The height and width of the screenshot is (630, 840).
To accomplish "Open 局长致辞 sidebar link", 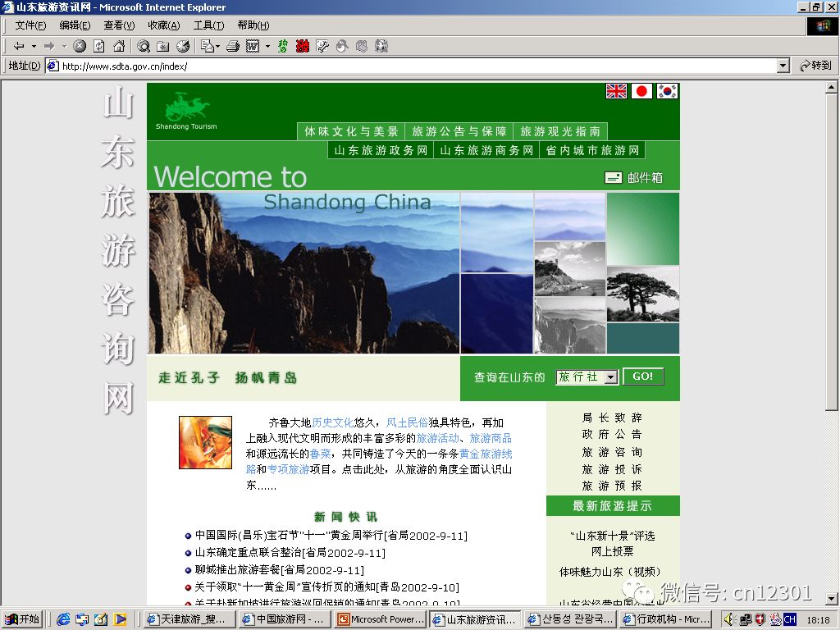I will click(612, 418).
